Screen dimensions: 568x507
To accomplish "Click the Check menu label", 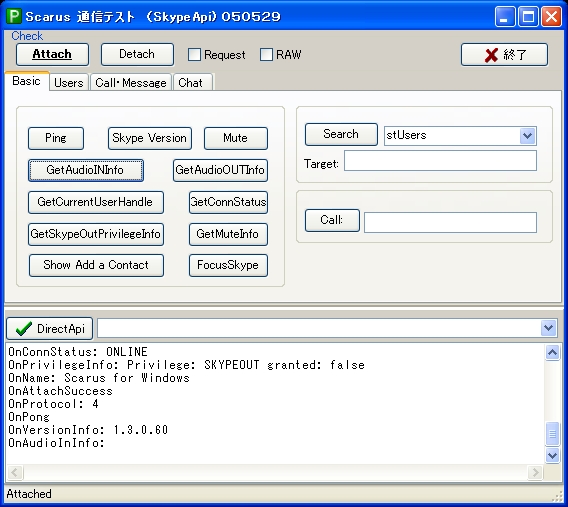I will (x=27, y=36).
